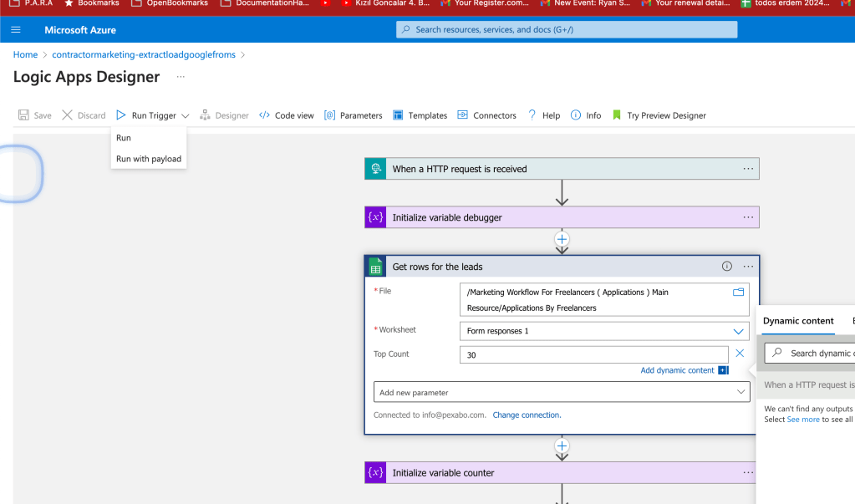Open the Kizil Goncalar 4. B... bookmark
This screenshot has height=504, width=855.
click(x=385, y=3)
